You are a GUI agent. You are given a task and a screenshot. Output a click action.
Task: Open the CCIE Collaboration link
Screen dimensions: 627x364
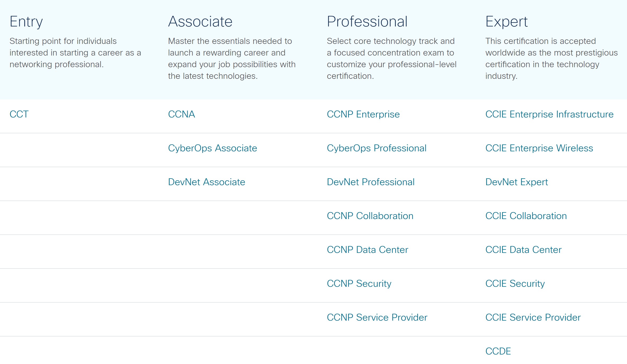526,216
